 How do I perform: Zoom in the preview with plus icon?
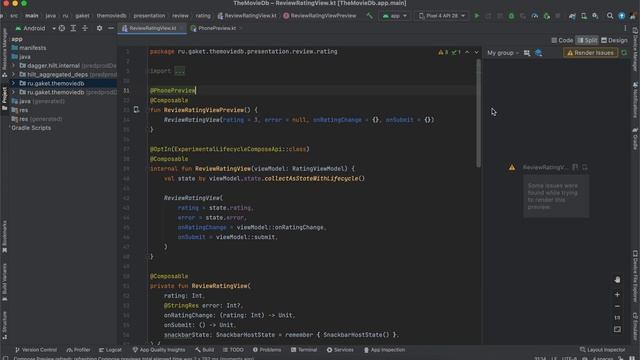617,294
